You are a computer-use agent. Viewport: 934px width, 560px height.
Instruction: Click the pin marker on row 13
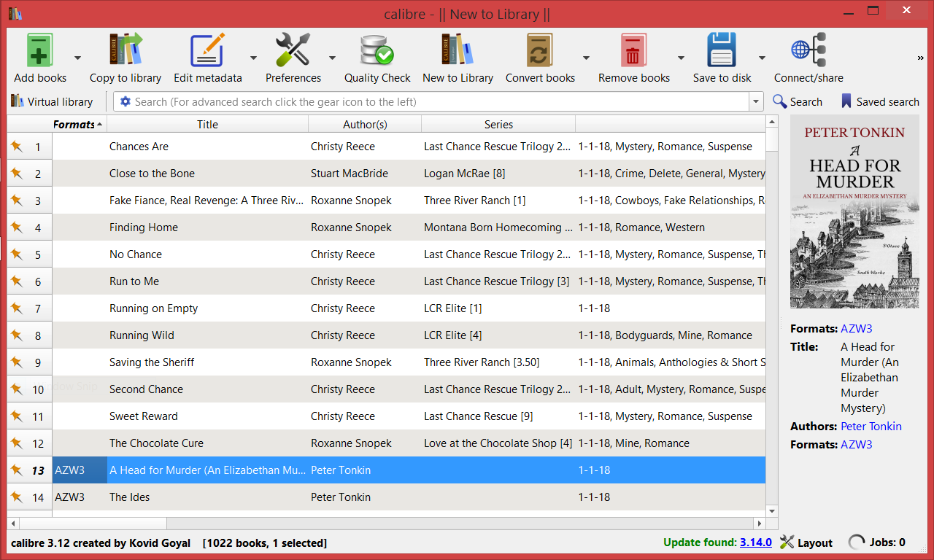point(17,470)
